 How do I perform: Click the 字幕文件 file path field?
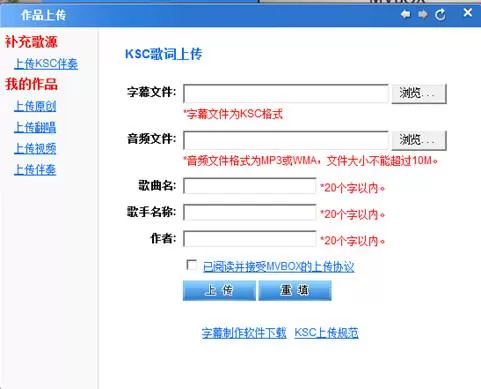click(x=286, y=93)
